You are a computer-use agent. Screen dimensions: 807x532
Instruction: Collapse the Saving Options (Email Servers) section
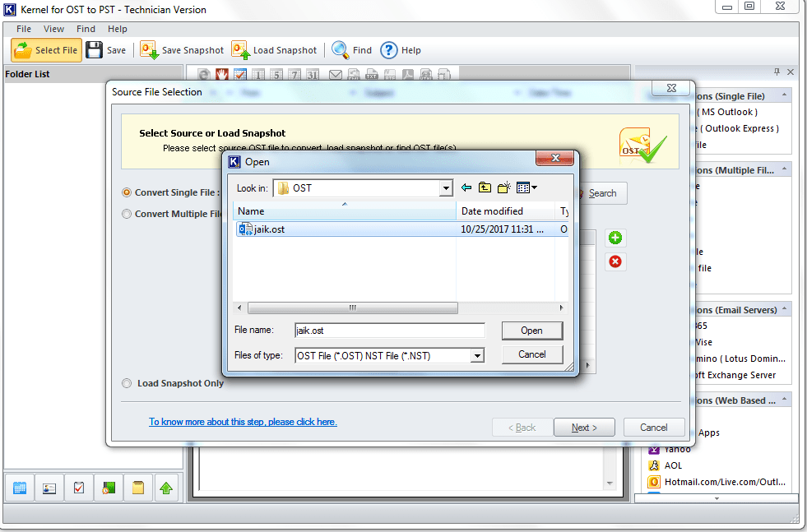[x=784, y=309]
